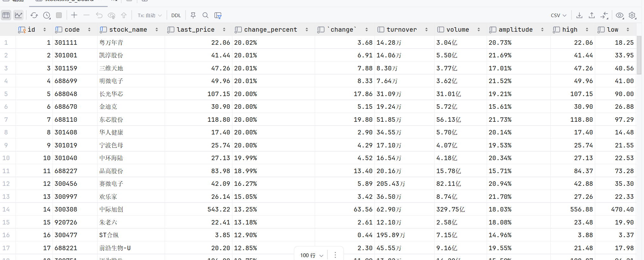Toggle the chart view icon
Viewport: 644px width, 260px height.
coord(19,15)
